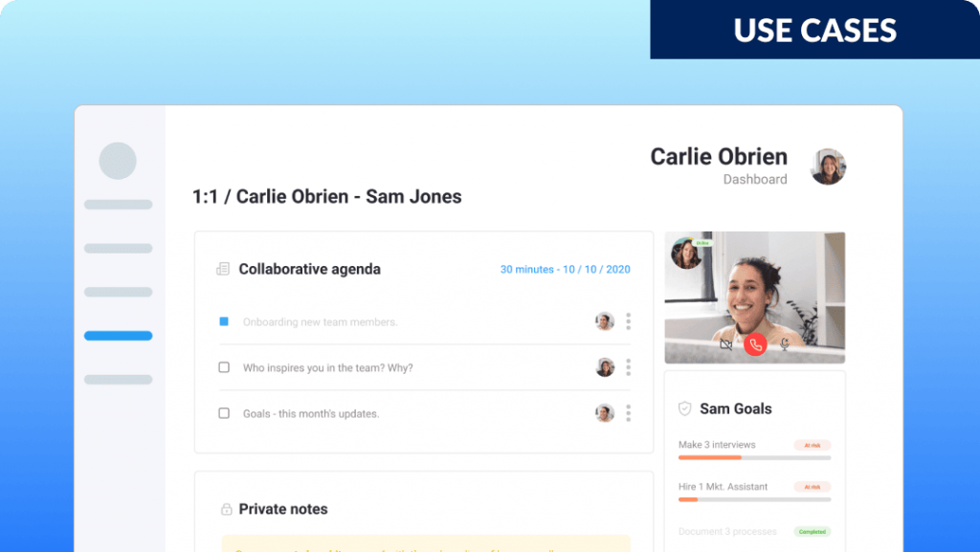The image size is (980, 552).
Task: Open the options menu for the onboarding agenda item
Action: point(629,321)
